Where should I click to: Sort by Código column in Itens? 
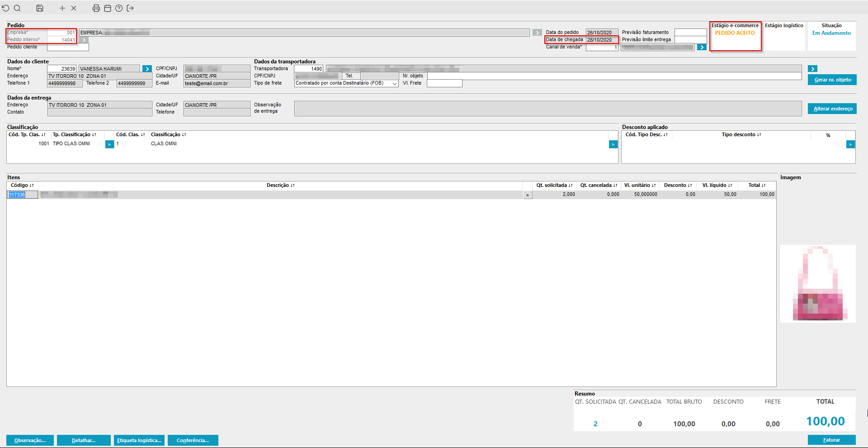[x=22, y=185]
